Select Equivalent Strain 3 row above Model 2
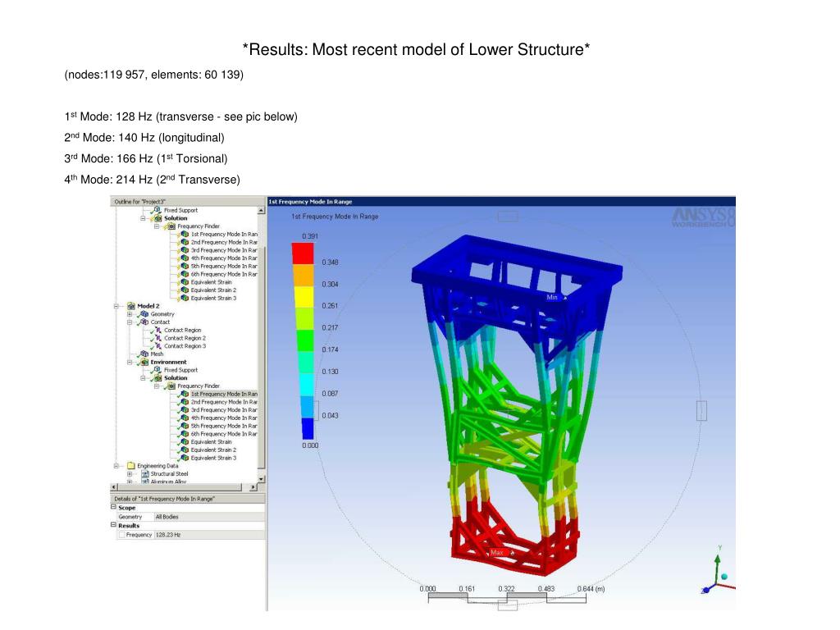Image resolution: width=840 pixels, height=630 pixels. 213,299
